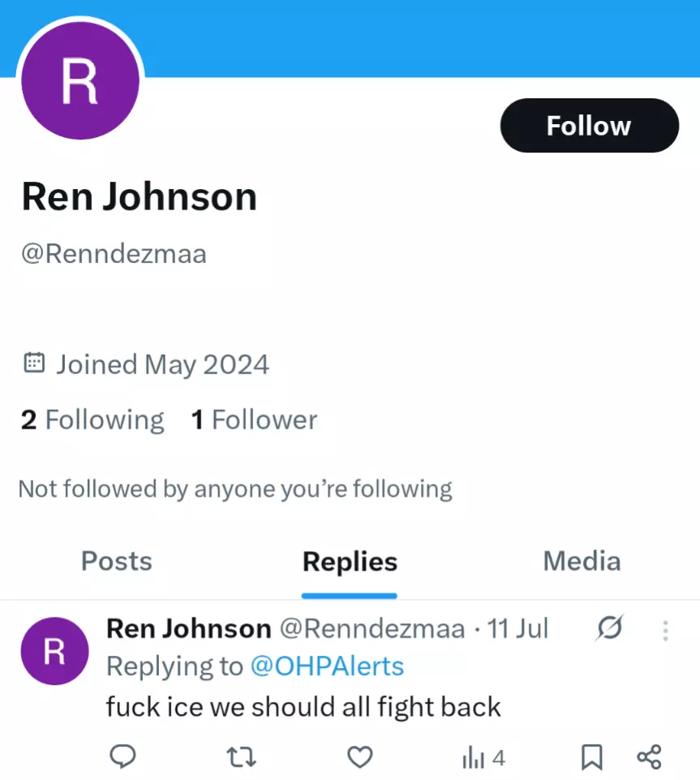700x780 pixels.
Task: Switch to the Posts tab
Action: 117,562
